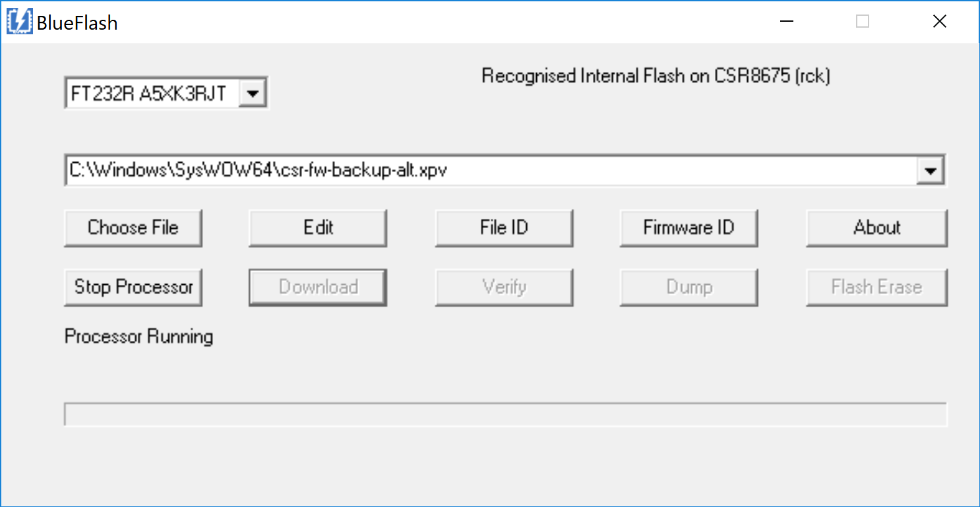Click the BlueFlash app icon in title bar

pos(19,22)
